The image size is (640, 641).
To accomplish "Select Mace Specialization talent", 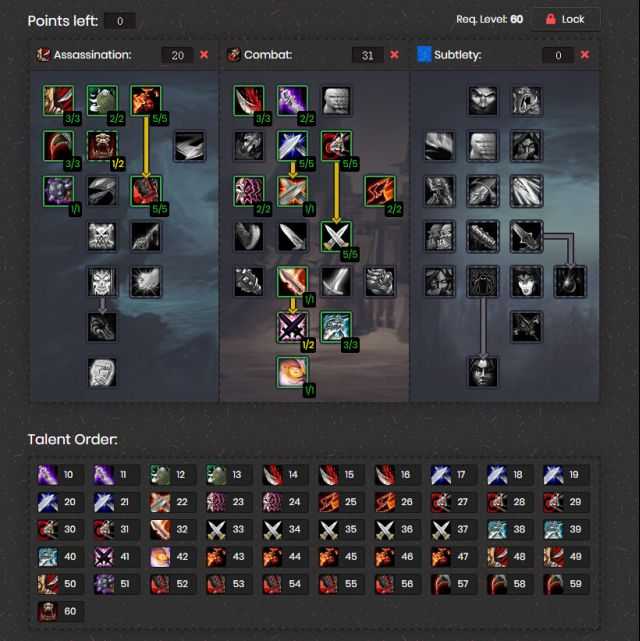I will tap(249, 282).
